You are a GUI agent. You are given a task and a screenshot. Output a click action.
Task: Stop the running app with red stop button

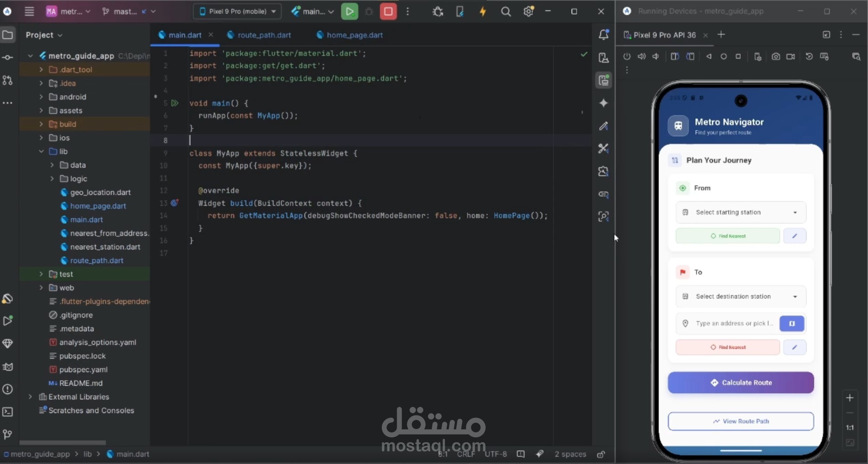coord(388,11)
